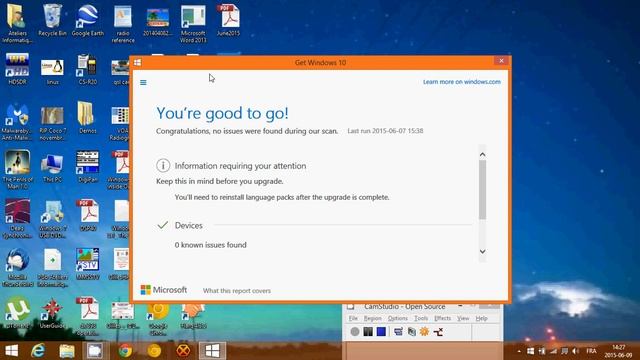The width and height of the screenshot is (640, 360).
Task: Open the Windows Start button
Action: (x=11, y=351)
